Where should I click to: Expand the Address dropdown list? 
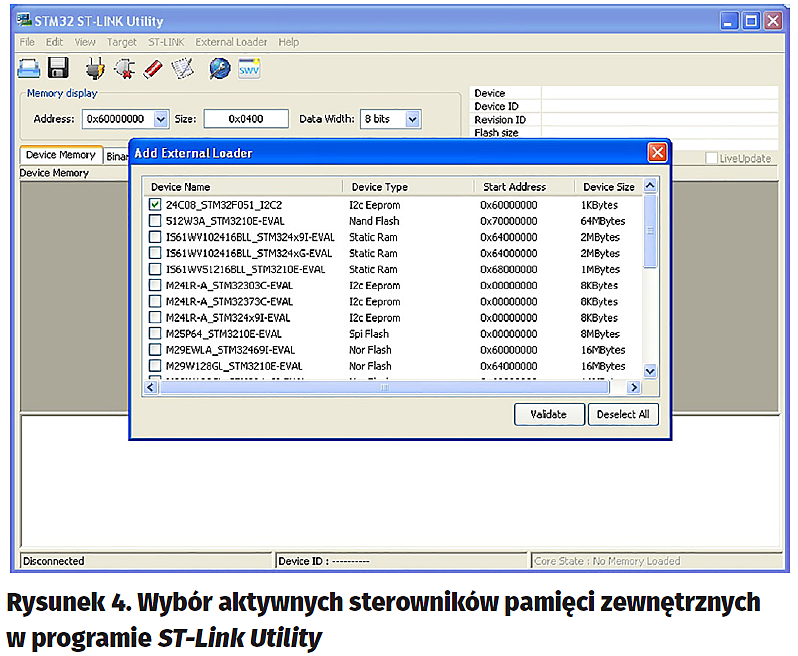tap(161, 119)
